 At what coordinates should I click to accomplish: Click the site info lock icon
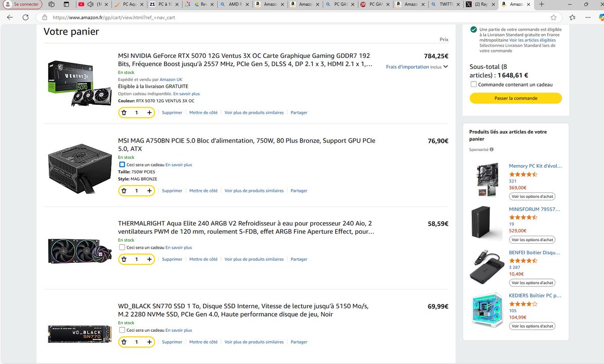(x=45, y=17)
